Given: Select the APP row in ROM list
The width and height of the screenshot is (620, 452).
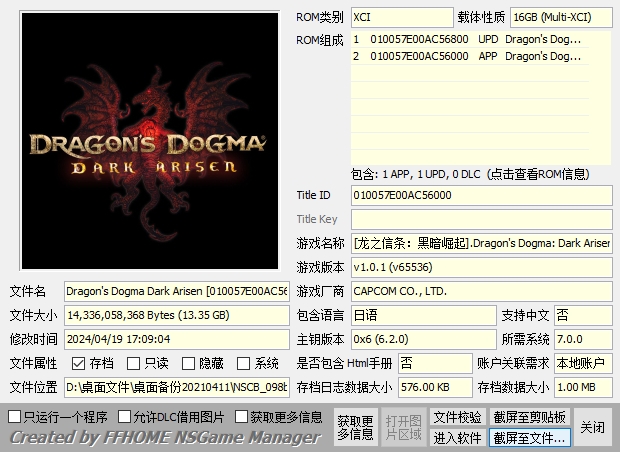Looking at the screenshot, I should pyautogui.click(x=480, y=57).
